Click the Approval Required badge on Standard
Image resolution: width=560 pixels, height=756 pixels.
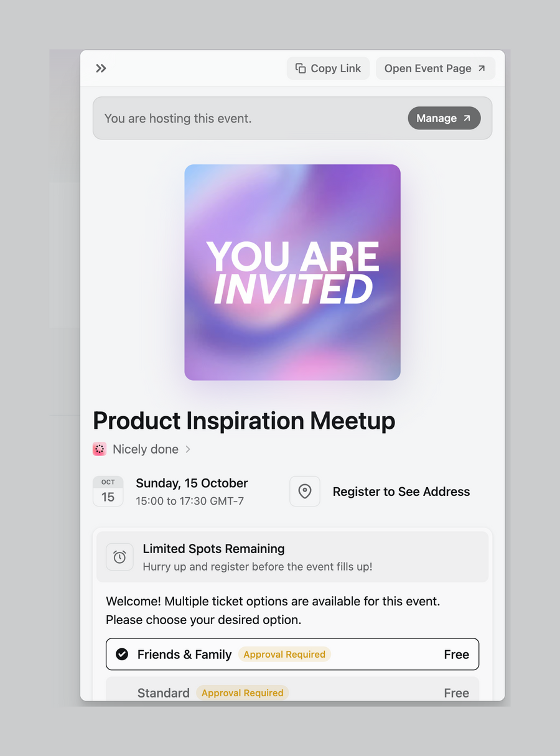click(242, 693)
